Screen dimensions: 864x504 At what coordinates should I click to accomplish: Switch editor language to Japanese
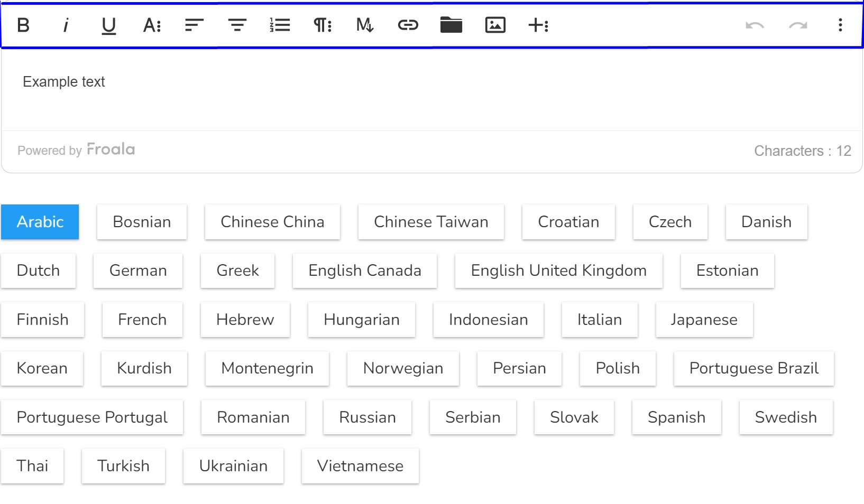pyautogui.click(x=704, y=320)
